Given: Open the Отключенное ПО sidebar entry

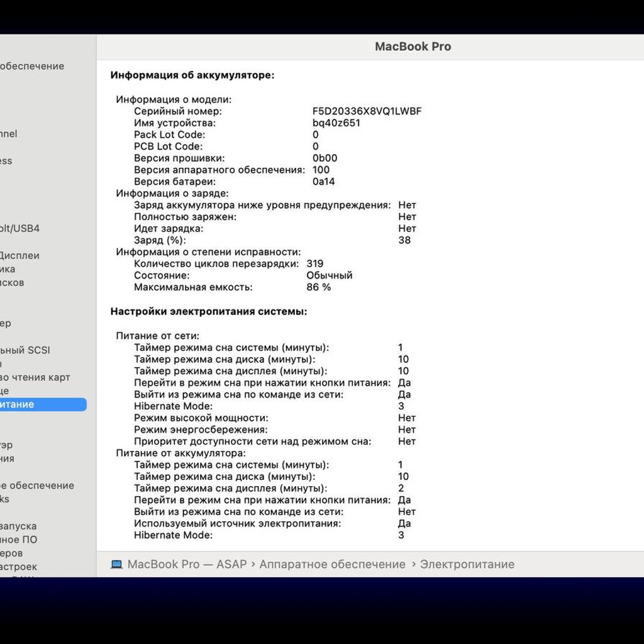Looking at the screenshot, I should tap(18, 540).
